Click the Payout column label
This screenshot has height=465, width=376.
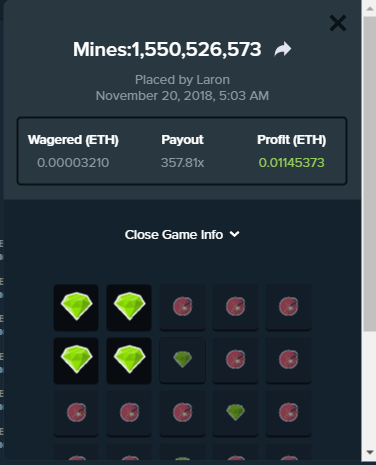pyautogui.click(x=182, y=140)
